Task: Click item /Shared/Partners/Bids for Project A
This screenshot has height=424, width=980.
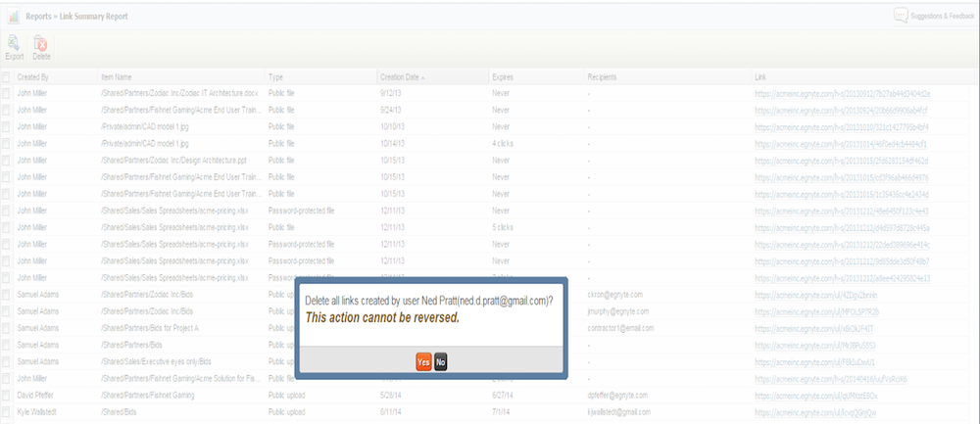Action: click(x=149, y=328)
